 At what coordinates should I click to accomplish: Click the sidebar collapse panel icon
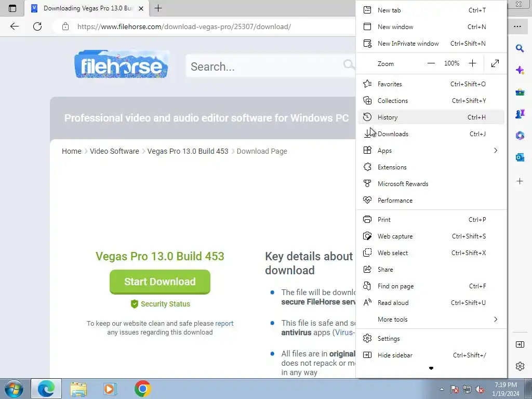(x=520, y=345)
